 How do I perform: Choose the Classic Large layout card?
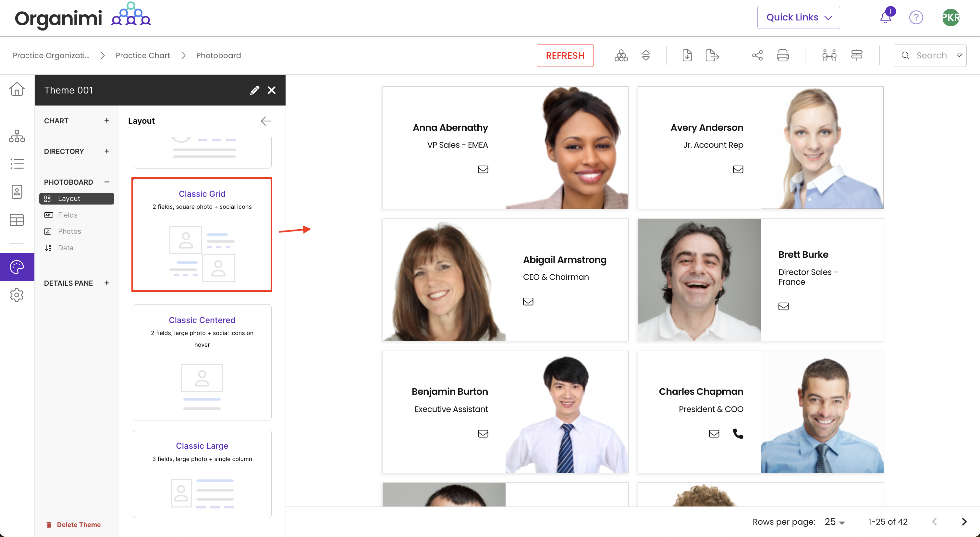click(x=202, y=474)
